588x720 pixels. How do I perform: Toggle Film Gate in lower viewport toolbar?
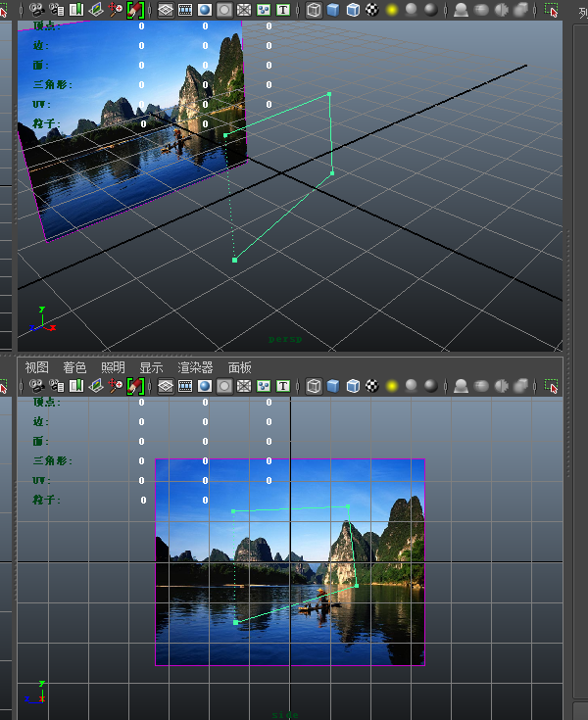[184, 386]
